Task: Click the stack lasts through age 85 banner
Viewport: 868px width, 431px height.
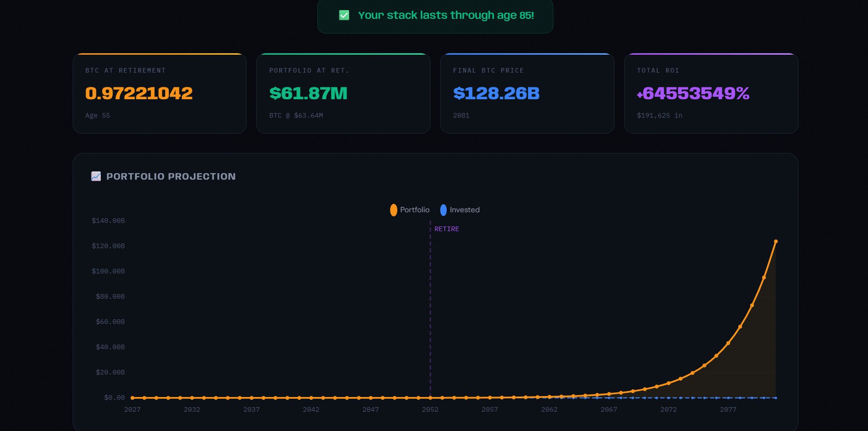Action: [434, 17]
